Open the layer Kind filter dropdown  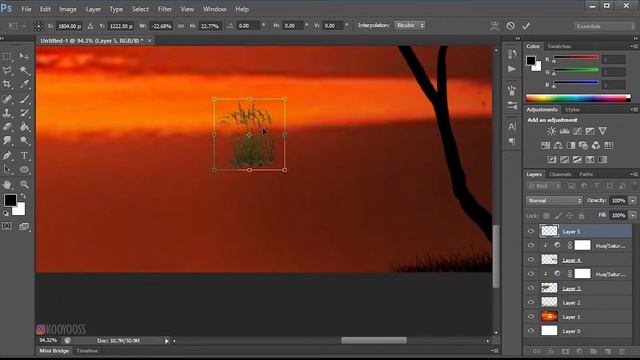[544, 186]
